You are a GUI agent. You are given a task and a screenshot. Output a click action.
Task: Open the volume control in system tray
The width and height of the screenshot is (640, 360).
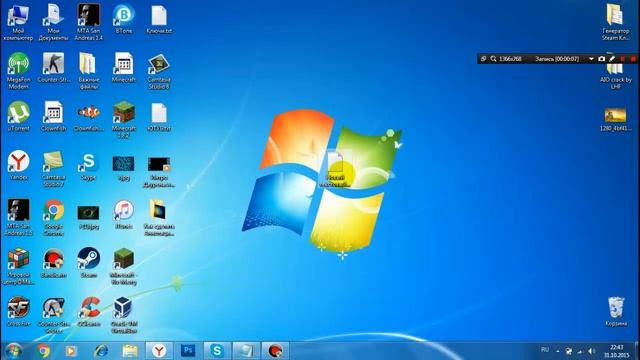click(592, 351)
